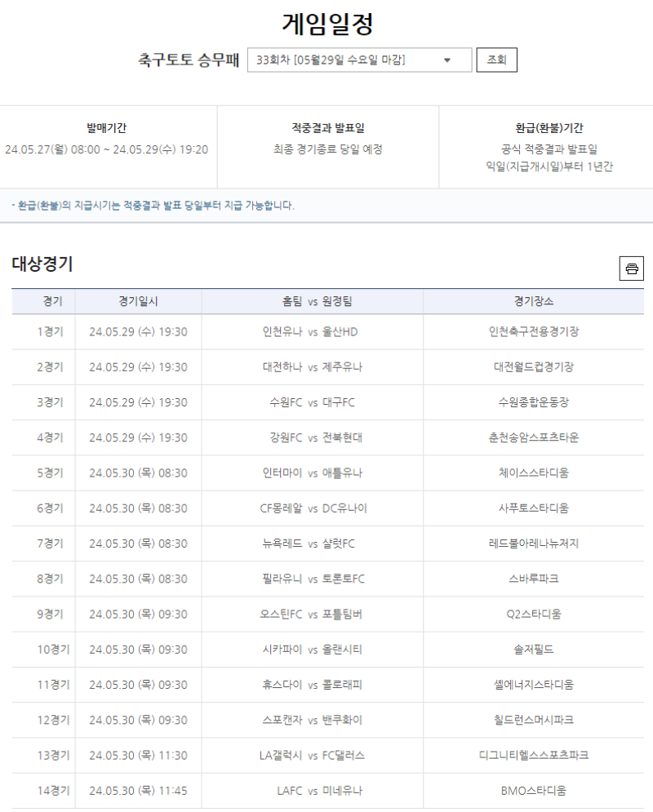653x812 pixels.
Task: Click 휴스다이 vs 콜로래피 matchup
Action: [313, 685]
